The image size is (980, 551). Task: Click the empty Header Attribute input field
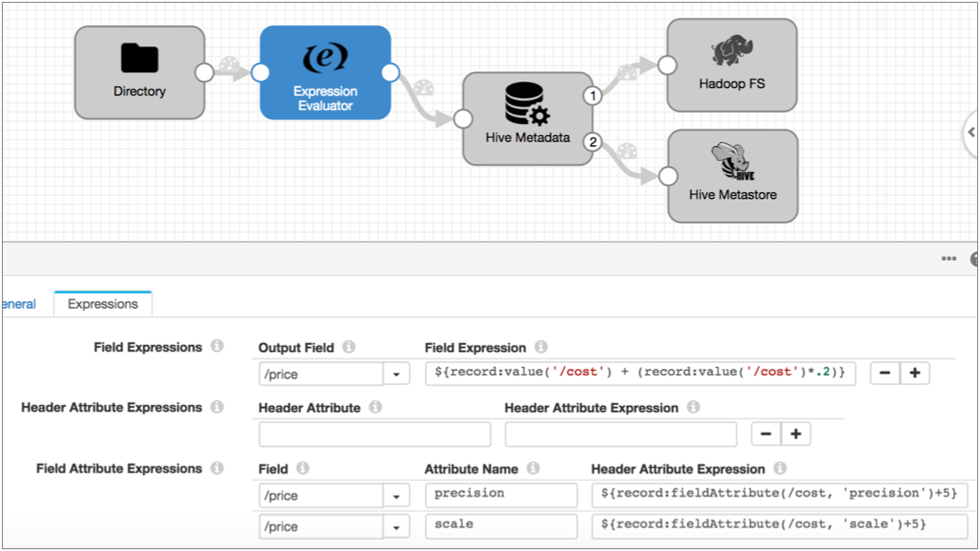tap(374, 435)
